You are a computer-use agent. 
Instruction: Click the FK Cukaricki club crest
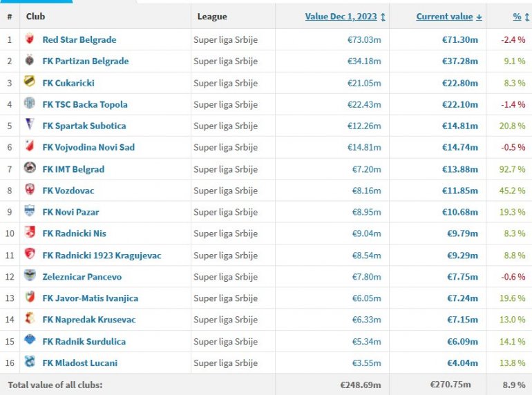coord(30,82)
